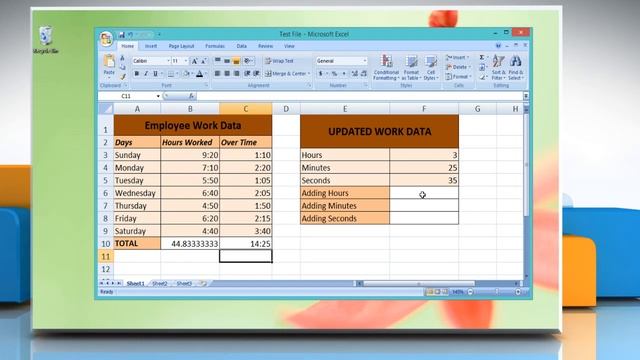The height and width of the screenshot is (360, 640).
Task: Click the Clear eraser icon
Action: [x=482, y=77]
